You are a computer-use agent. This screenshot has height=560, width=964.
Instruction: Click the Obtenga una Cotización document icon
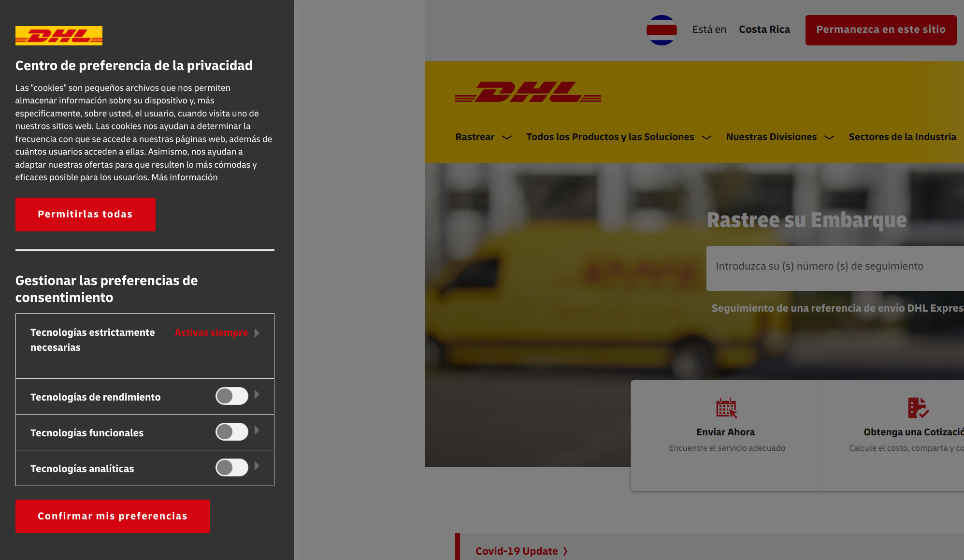918,408
